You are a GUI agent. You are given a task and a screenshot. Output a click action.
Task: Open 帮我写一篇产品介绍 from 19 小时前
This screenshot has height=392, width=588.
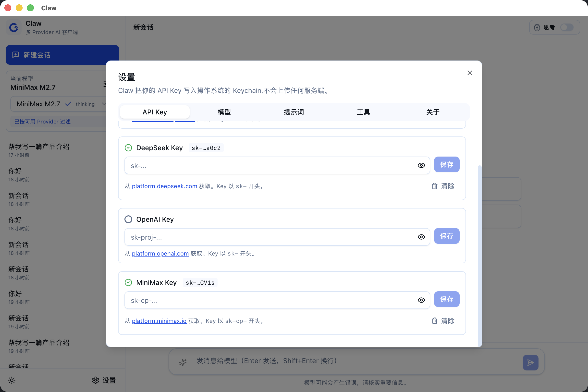click(x=39, y=346)
